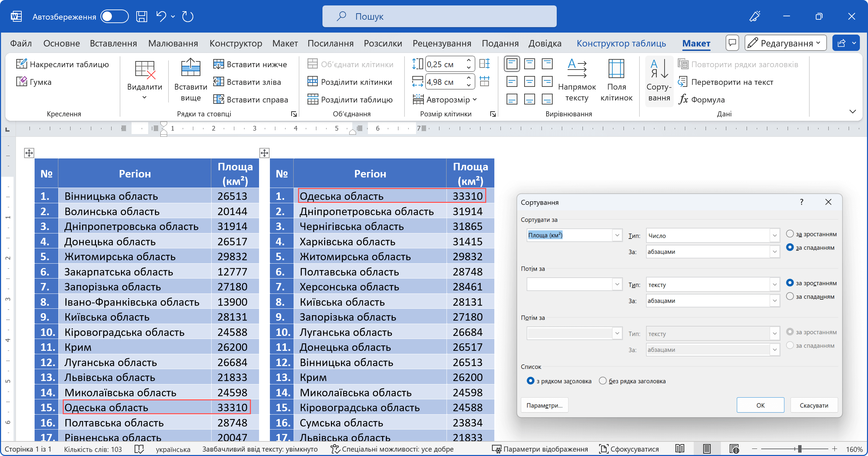
Task: Select the Eraser (Гумка) tool
Action: [x=22, y=82]
